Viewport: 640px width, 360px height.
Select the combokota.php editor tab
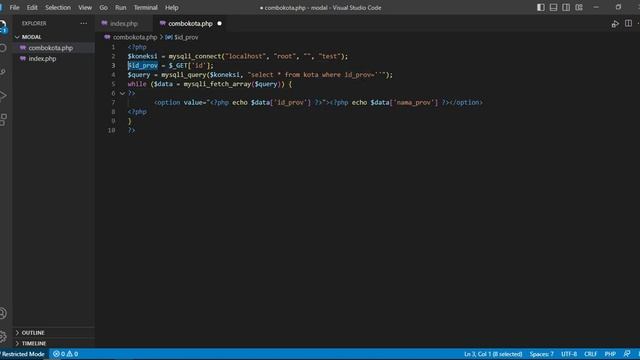click(191, 24)
